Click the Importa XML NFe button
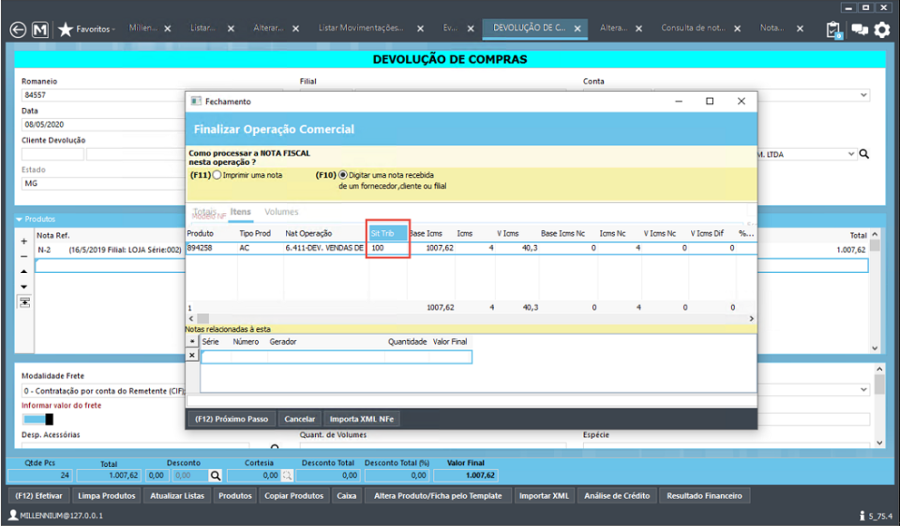Screen dimensions: 900x526 click(x=361, y=419)
